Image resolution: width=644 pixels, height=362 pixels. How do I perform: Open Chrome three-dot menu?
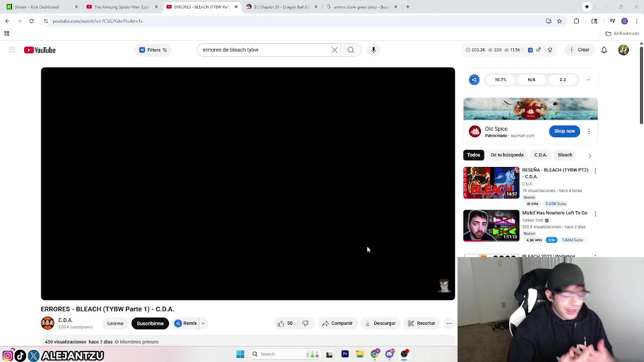(636, 21)
